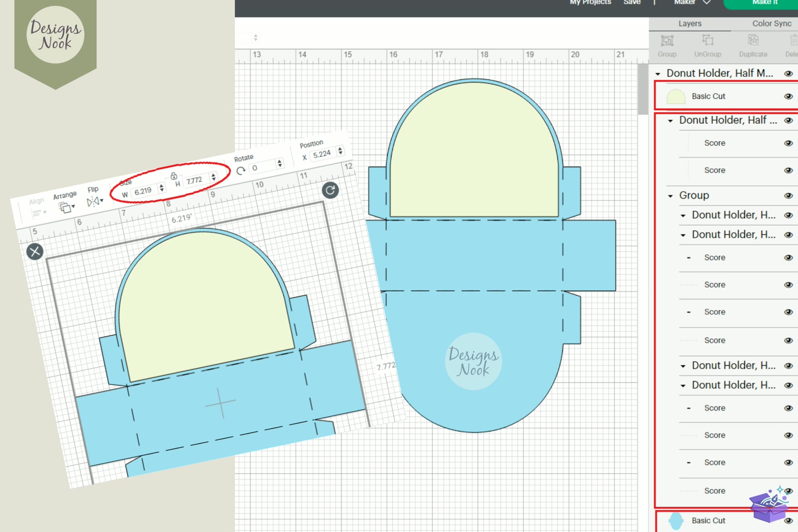
Task: Hide the 'Group' layer using its eye
Action: 788,195
